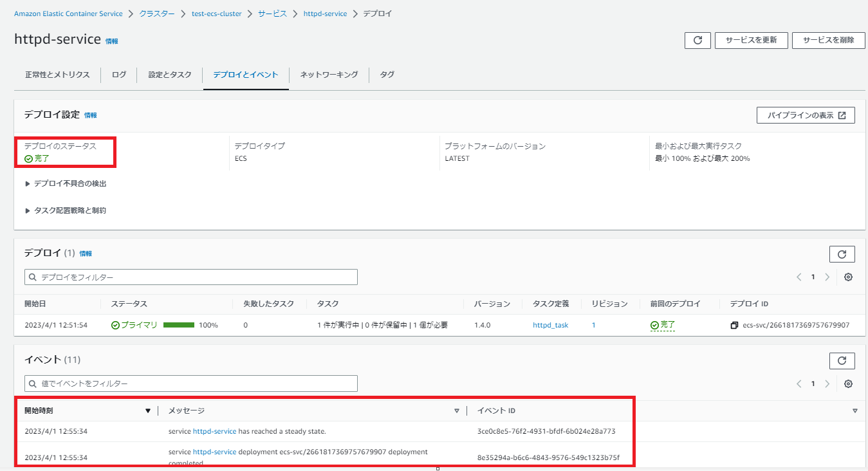This screenshot has height=471, width=868.
Task: Focus the デプロイをフィルター search field
Action: (191, 277)
